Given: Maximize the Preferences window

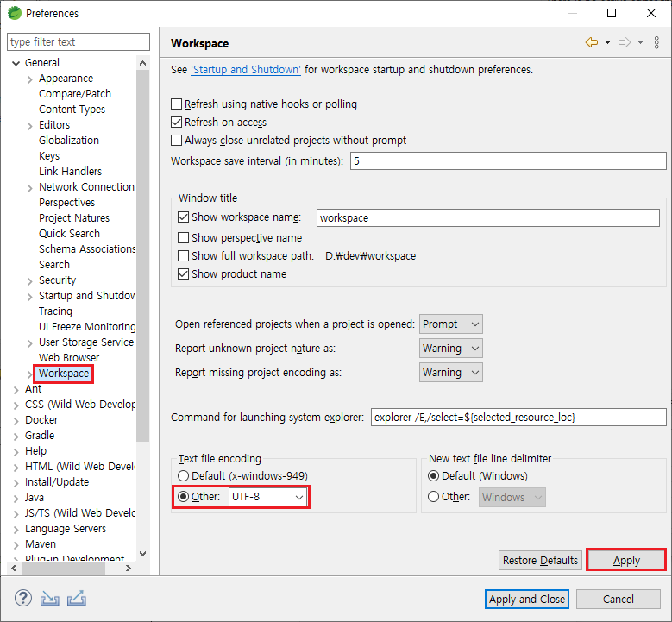Looking at the screenshot, I should (612, 13).
